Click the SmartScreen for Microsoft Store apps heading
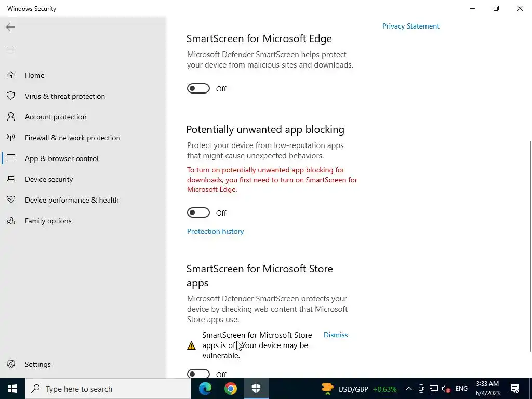 pos(260,275)
